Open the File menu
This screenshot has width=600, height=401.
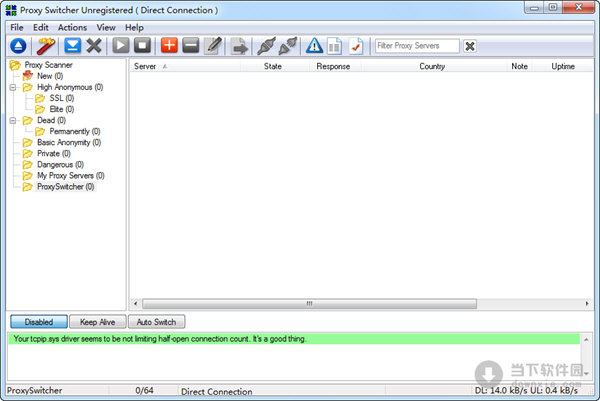pos(17,28)
